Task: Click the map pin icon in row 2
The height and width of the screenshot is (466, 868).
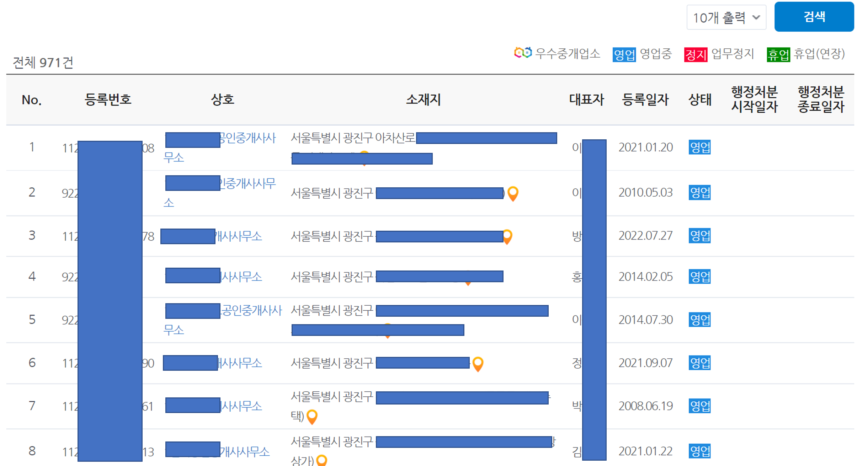Action: [513, 193]
